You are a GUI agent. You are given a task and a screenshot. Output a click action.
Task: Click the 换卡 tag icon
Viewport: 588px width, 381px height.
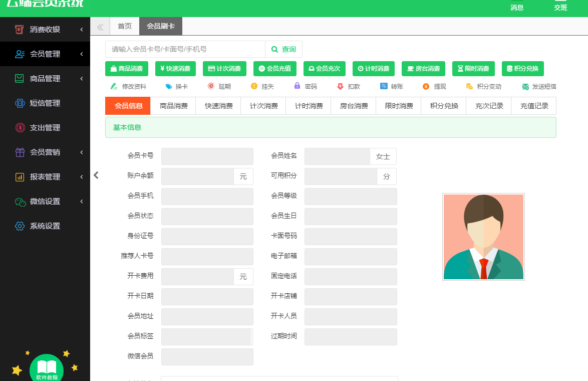(x=169, y=86)
